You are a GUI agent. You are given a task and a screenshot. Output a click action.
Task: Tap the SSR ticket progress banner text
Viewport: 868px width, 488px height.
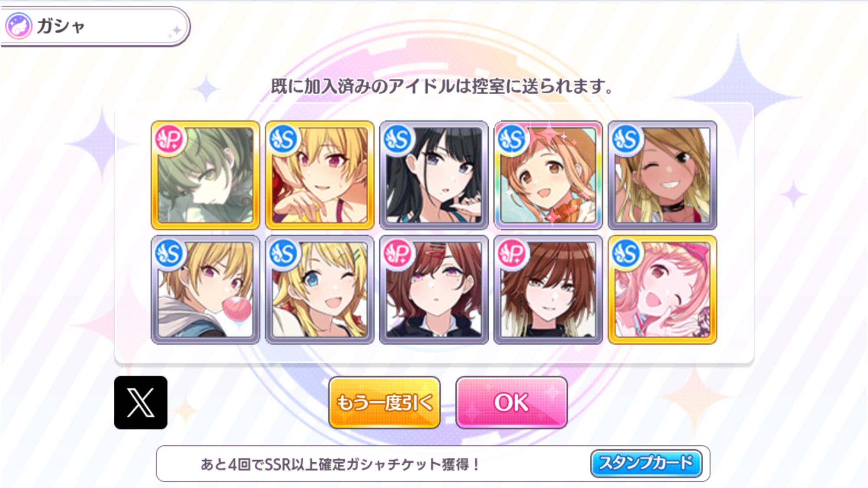click(x=340, y=465)
